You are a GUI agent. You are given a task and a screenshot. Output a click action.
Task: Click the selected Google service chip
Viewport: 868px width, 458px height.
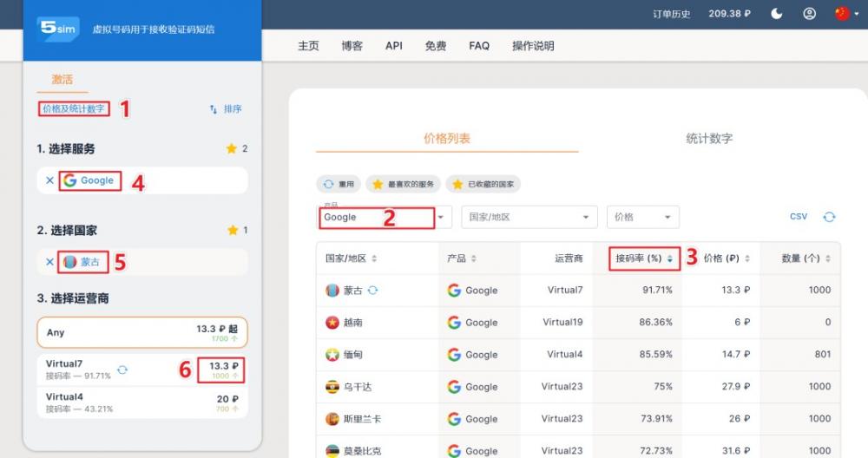pos(89,180)
